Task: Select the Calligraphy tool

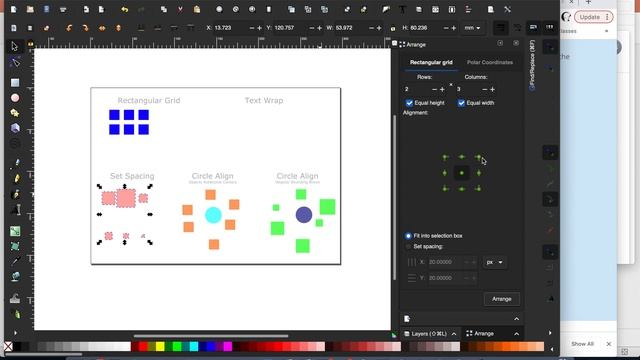Action: click(x=16, y=194)
